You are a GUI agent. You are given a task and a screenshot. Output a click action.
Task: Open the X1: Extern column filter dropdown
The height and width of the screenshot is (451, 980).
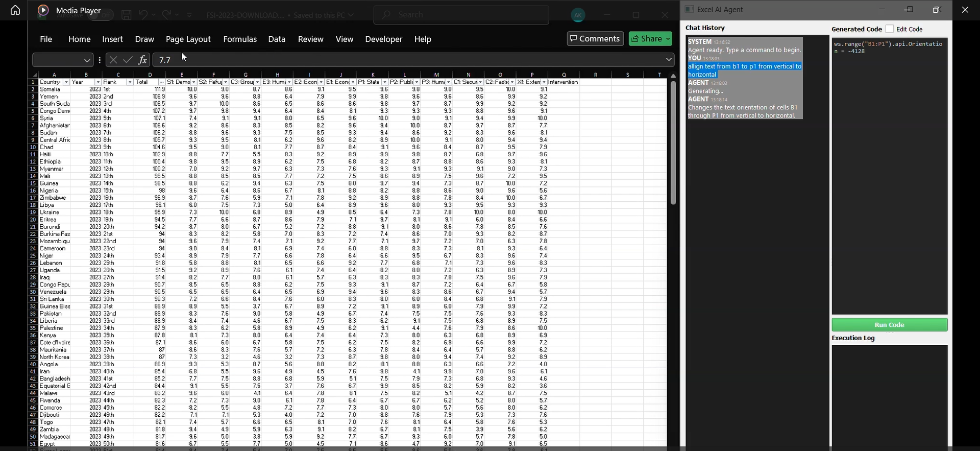544,82
